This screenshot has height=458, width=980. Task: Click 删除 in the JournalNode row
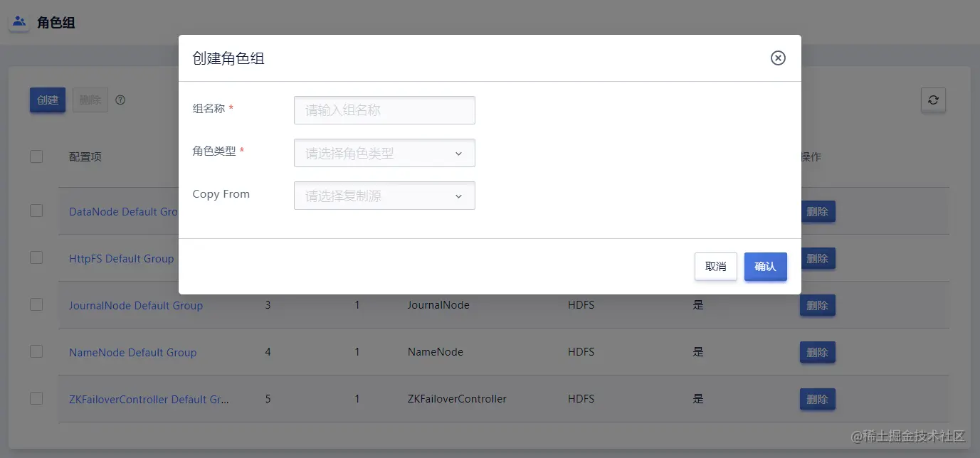click(x=818, y=306)
